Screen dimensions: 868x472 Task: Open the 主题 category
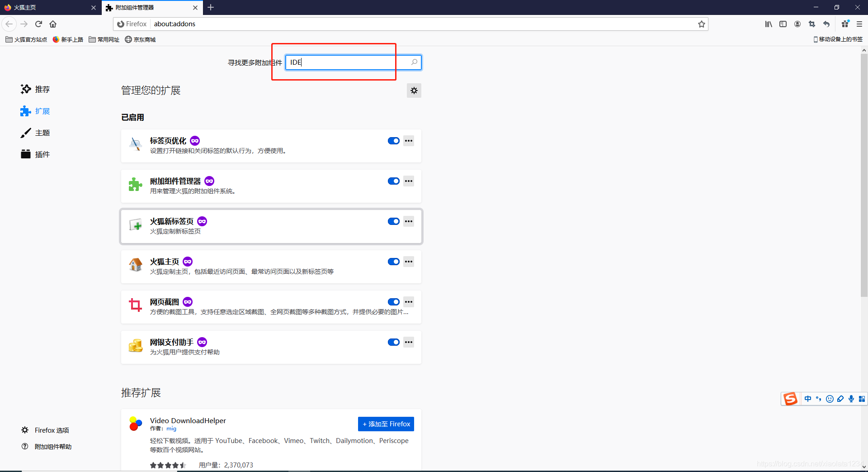click(35, 133)
